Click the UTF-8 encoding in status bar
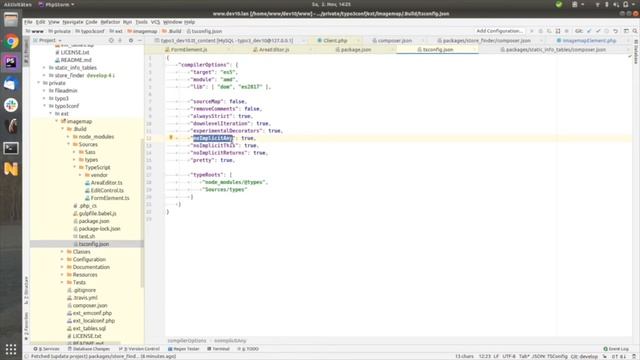Viewport: 640px width, 360px height. coord(509,356)
